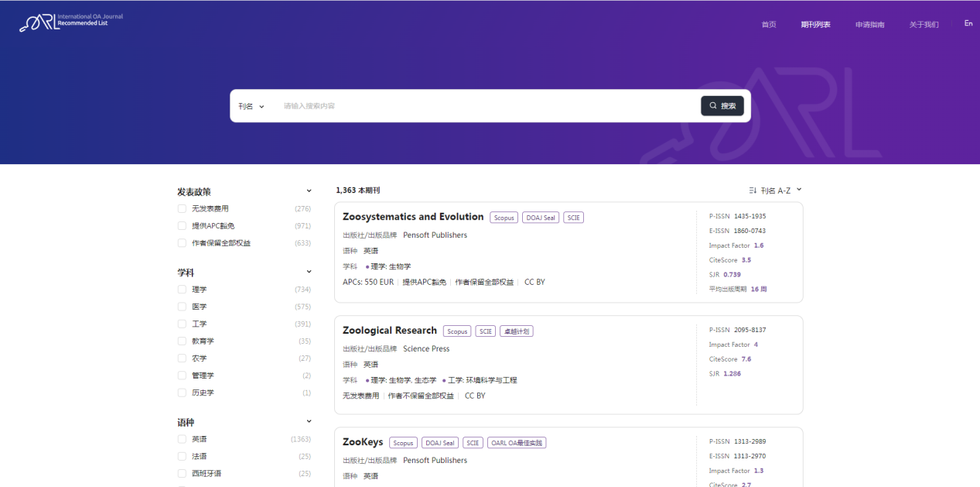980x487 pixels.
Task: Click Pensoft Publishers under Zoosystematics and Evolution
Action: (435, 235)
